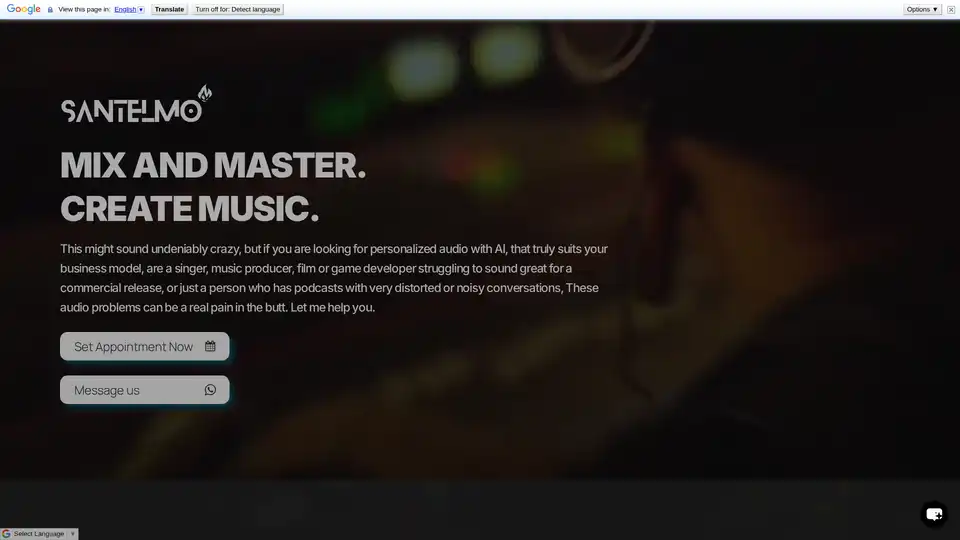Image resolution: width=960 pixels, height=540 pixels.
Task: Click the Google logo in translate bar
Action: [23, 9]
